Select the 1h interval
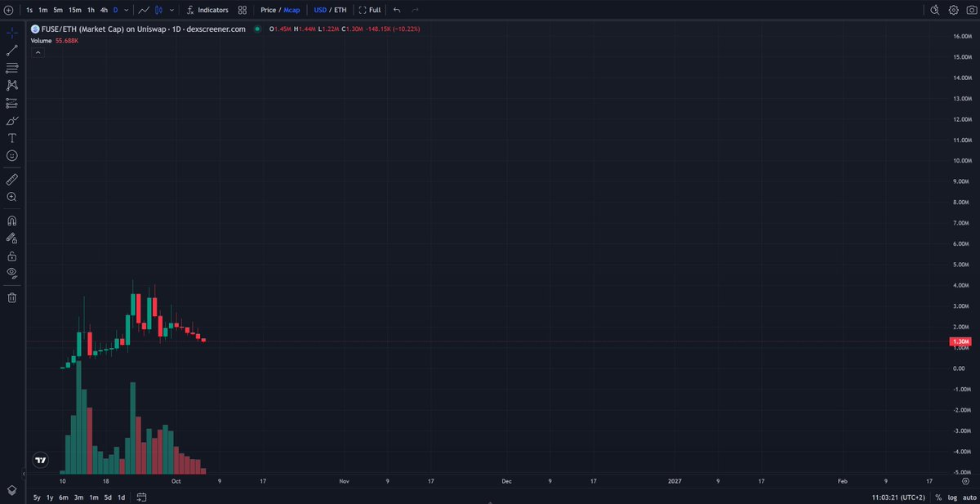The image size is (980, 504). pos(91,10)
